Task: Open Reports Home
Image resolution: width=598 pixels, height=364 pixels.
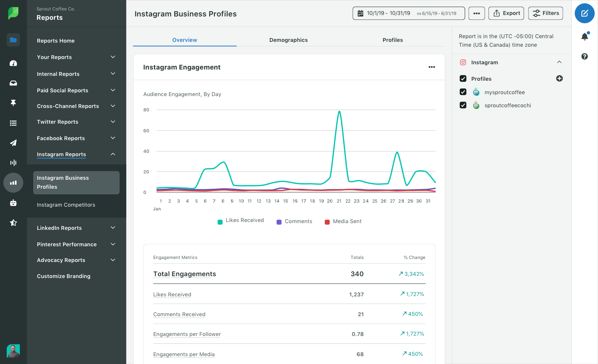Action: 56,41
